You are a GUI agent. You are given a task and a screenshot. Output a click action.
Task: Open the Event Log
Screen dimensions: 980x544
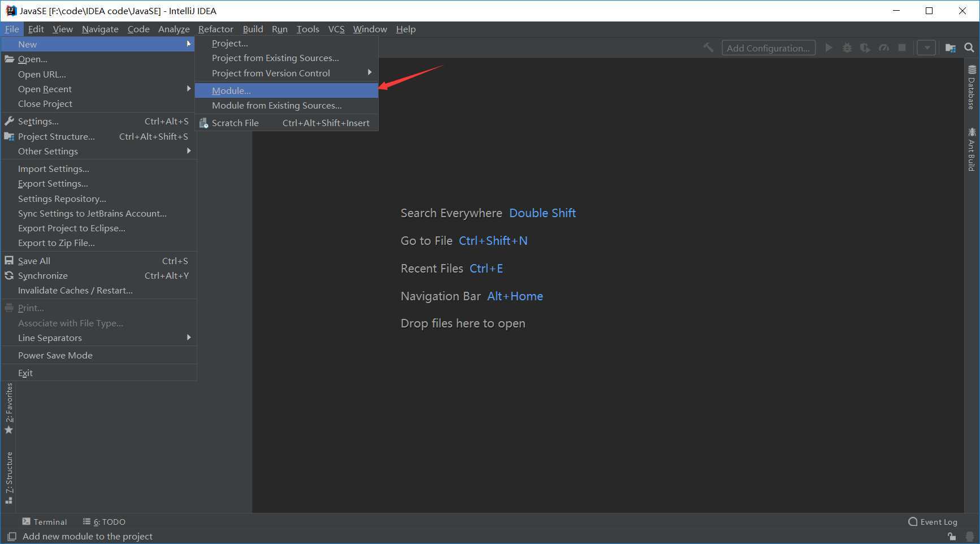933,521
